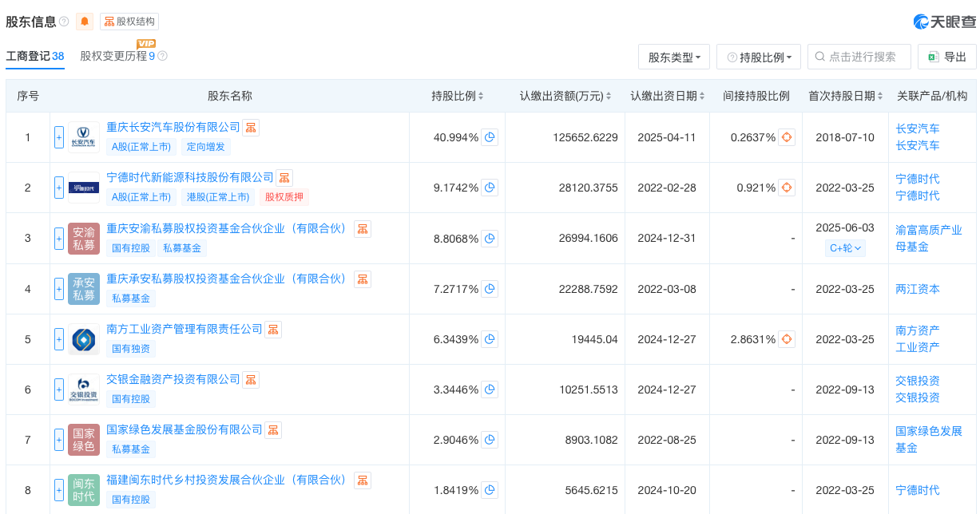
Task: Click pie chart icon next to 9.1742%
Action: (x=490, y=188)
